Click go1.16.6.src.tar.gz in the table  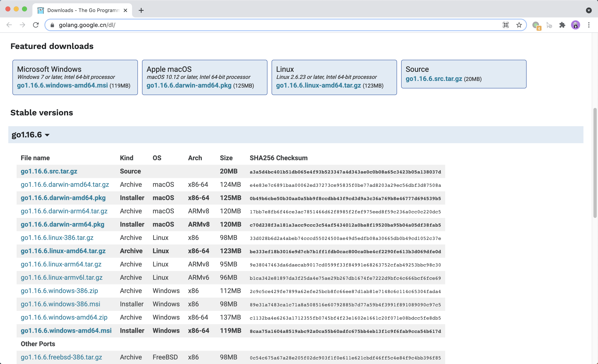[x=49, y=171]
